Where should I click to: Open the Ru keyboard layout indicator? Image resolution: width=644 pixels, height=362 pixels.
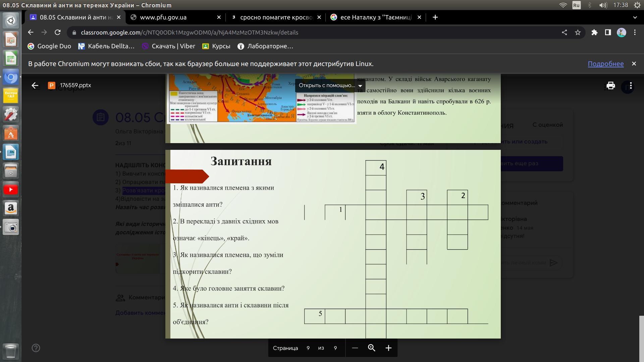tap(576, 5)
